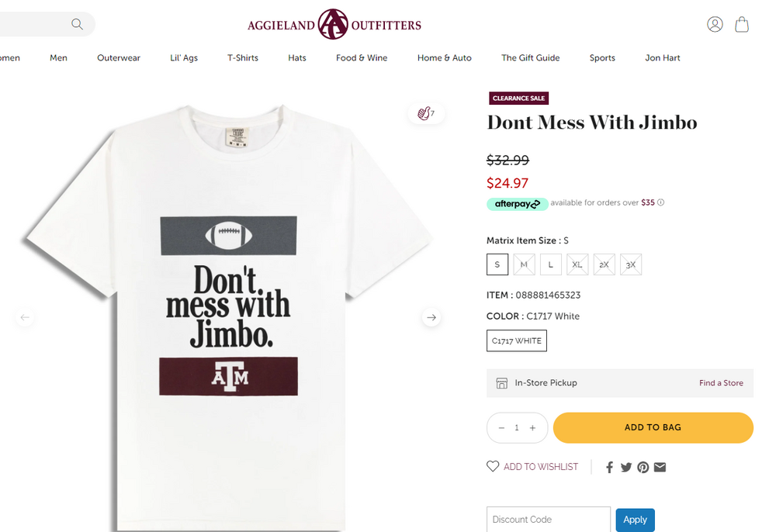Click the gig 'em thumbs-up icon
Image resolution: width=776 pixels, height=532 pixels.
click(x=426, y=113)
